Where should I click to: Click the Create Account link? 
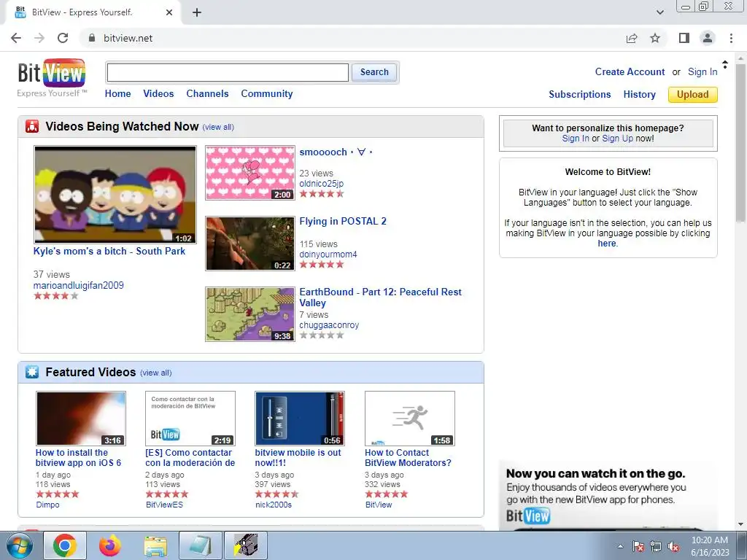pyautogui.click(x=630, y=71)
